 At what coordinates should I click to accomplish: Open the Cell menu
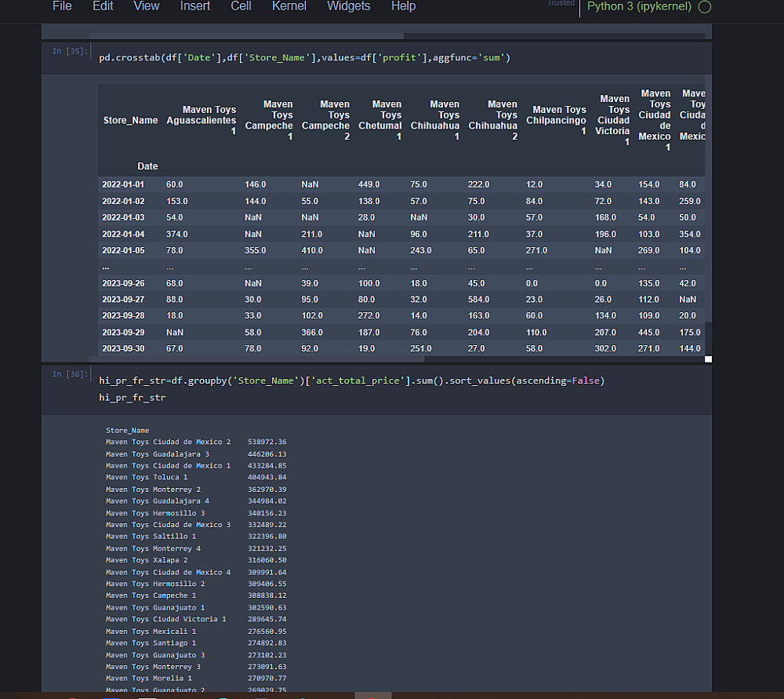click(241, 6)
